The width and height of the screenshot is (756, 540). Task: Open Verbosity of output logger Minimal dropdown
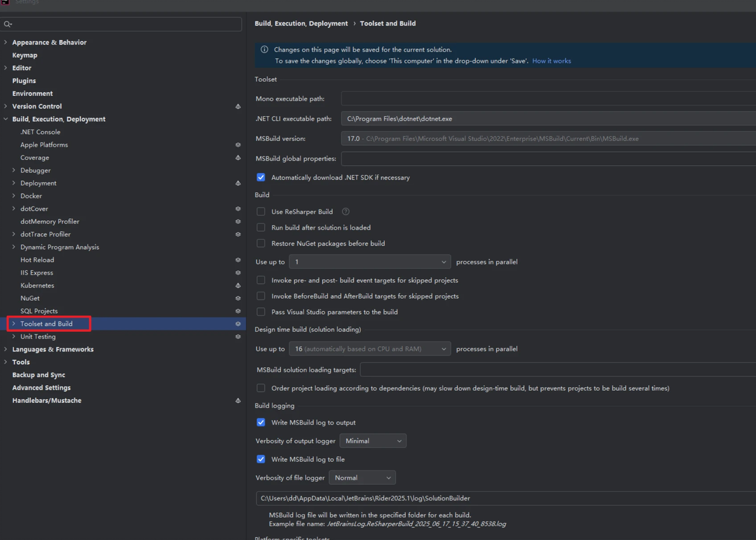[x=373, y=440]
